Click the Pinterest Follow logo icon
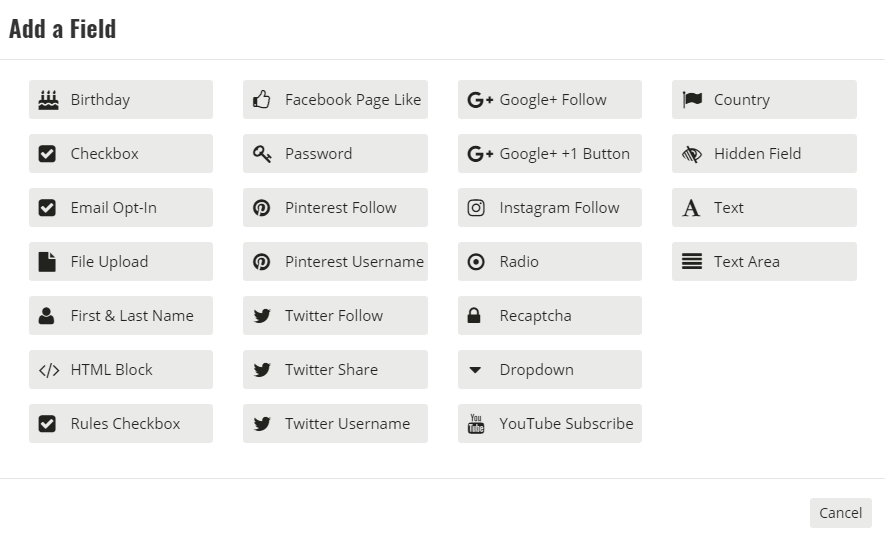 (261, 208)
